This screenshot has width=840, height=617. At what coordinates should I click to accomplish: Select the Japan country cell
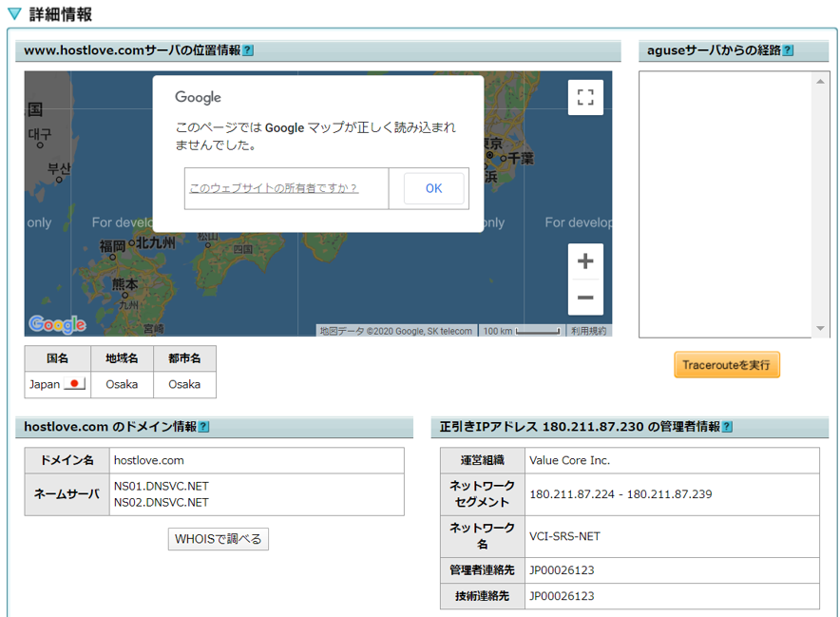[57, 384]
